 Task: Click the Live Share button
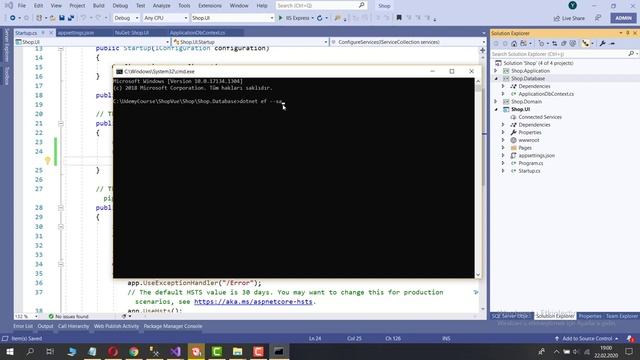point(569,18)
